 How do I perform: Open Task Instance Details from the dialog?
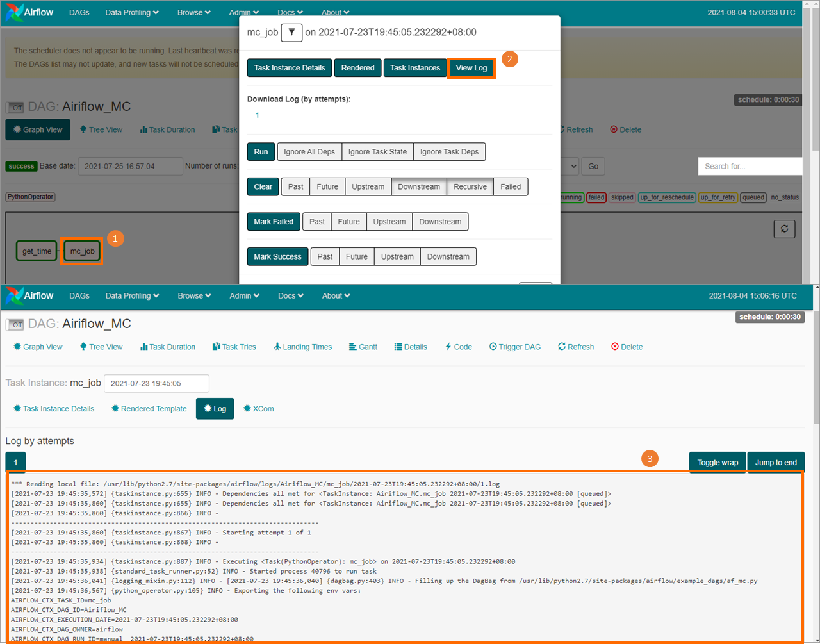[x=290, y=68]
